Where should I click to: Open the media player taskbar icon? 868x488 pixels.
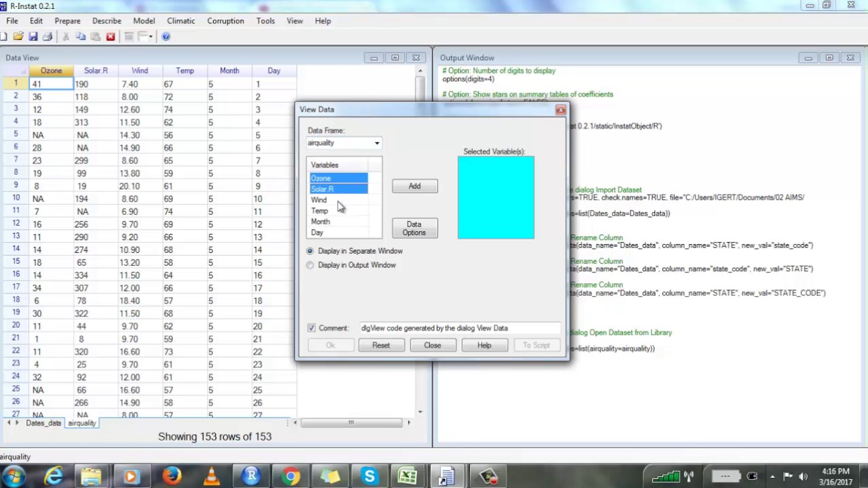[x=131, y=476]
